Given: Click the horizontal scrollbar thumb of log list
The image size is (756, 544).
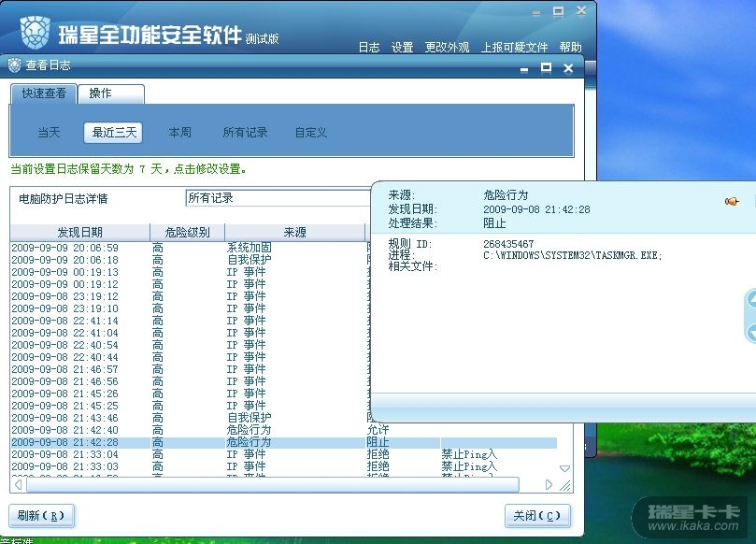Looking at the screenshot, I should [x=273, y=484].
